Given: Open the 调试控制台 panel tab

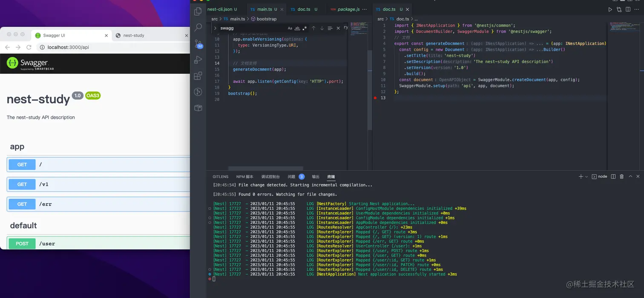Looking at the screenshot, I should point(270,177).
